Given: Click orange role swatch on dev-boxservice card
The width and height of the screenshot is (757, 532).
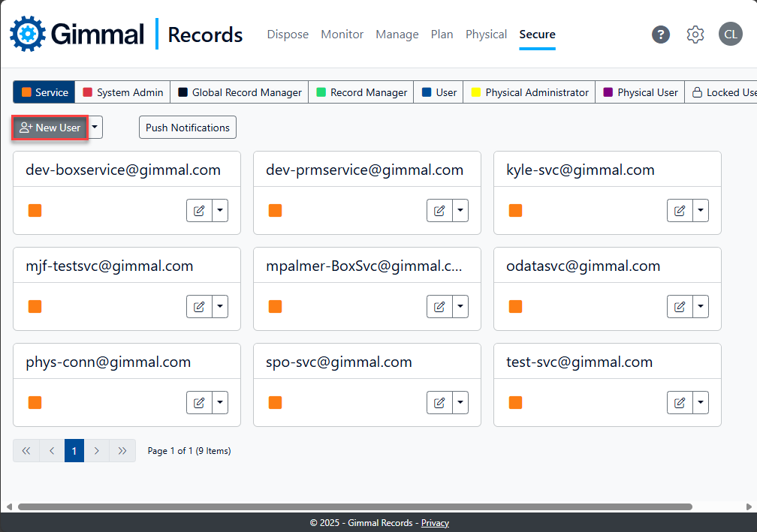Looking at the screenshot, I should point(35,210).
